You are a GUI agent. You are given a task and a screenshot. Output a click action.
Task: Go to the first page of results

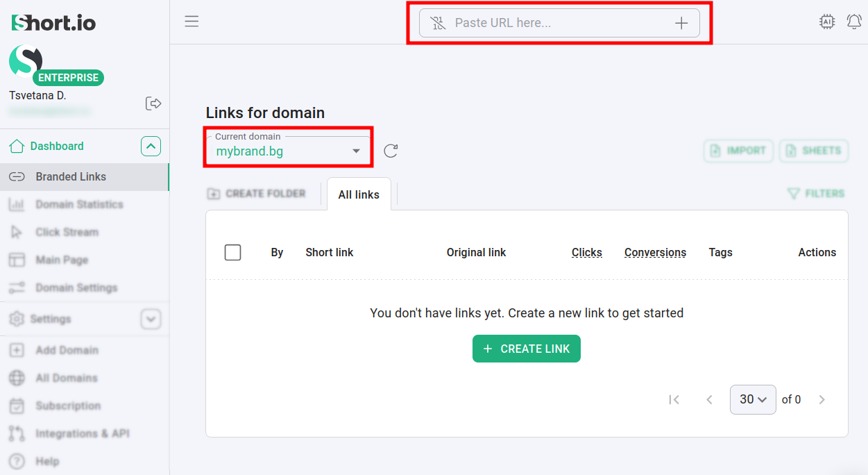click(674, 399)
